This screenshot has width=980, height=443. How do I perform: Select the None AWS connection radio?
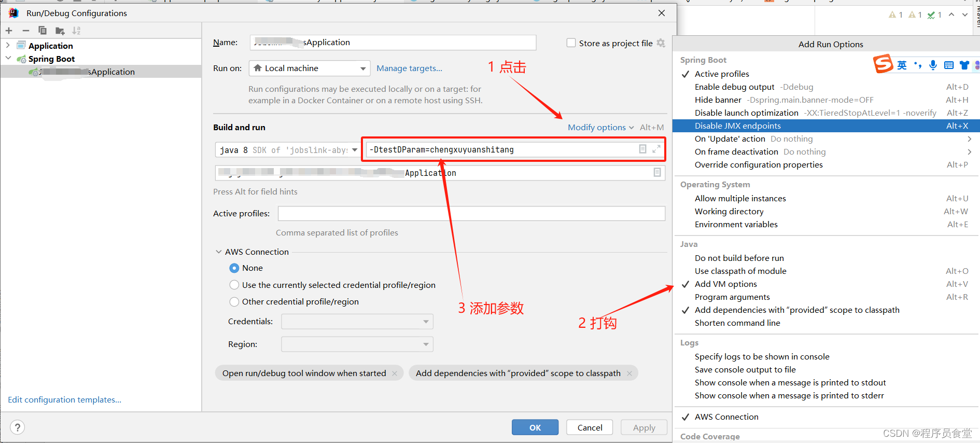(x=234, y=268)
